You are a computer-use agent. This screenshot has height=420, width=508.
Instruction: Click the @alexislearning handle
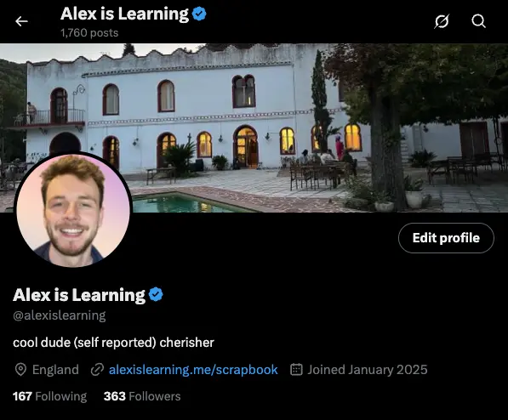(x=60, y=315)
